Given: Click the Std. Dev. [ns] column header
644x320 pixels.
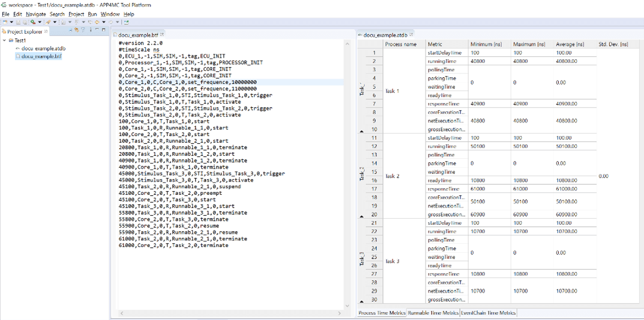Looking at the screenshot, I should point(613,44).
